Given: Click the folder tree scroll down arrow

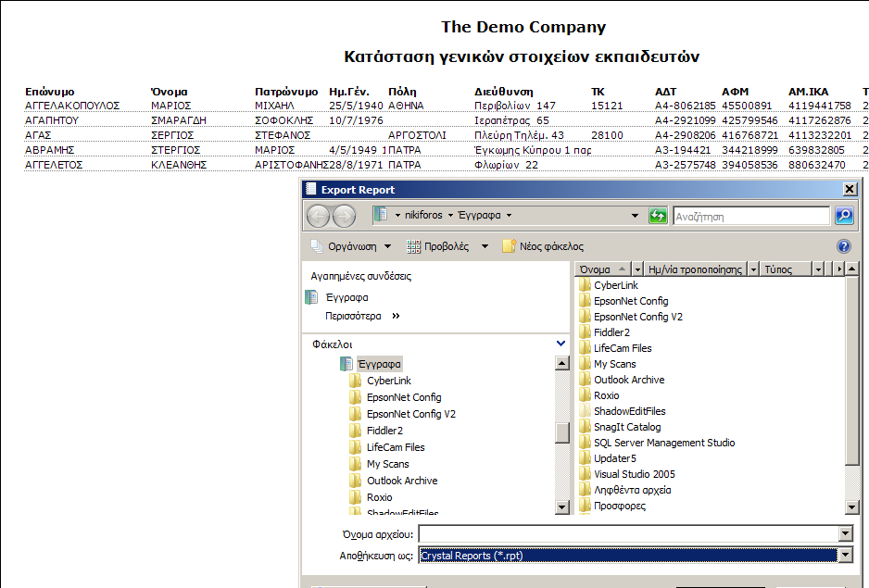Looking at the screenshot, I should coord(561,507).
